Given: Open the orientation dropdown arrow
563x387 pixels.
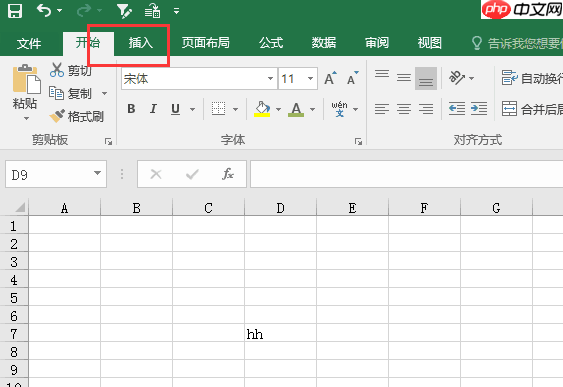Looking at the screenshot, I should coord(471,78).
